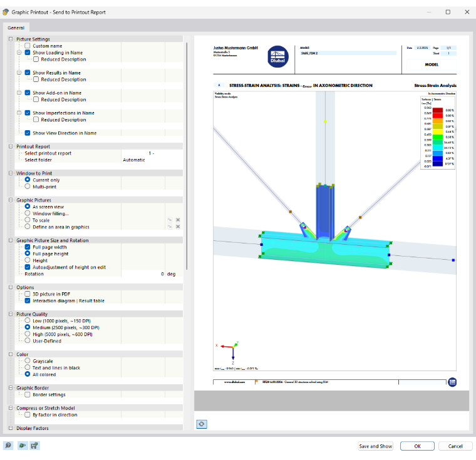Click the Stress-Strain Analysis heading in preview

click(x=435, y=86)
